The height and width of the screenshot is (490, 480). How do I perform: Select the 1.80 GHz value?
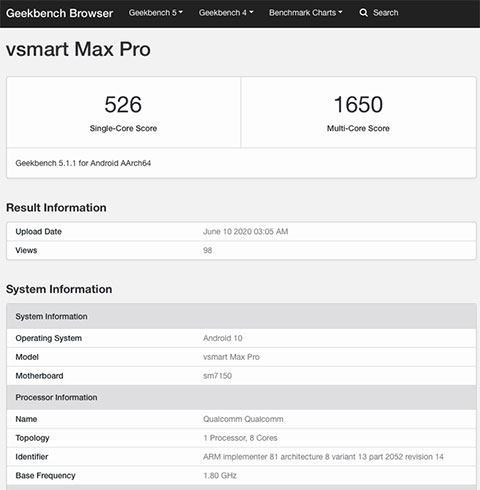pos(220,475)
